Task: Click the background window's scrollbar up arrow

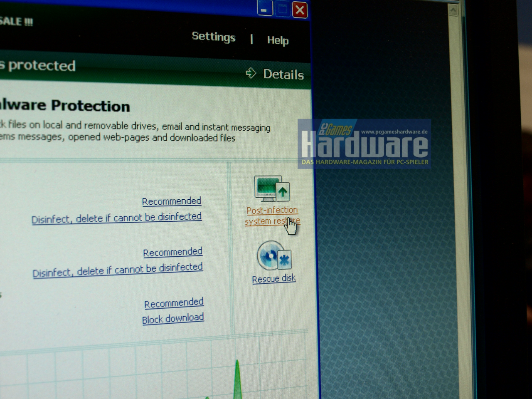Action: tap(453, 10)
